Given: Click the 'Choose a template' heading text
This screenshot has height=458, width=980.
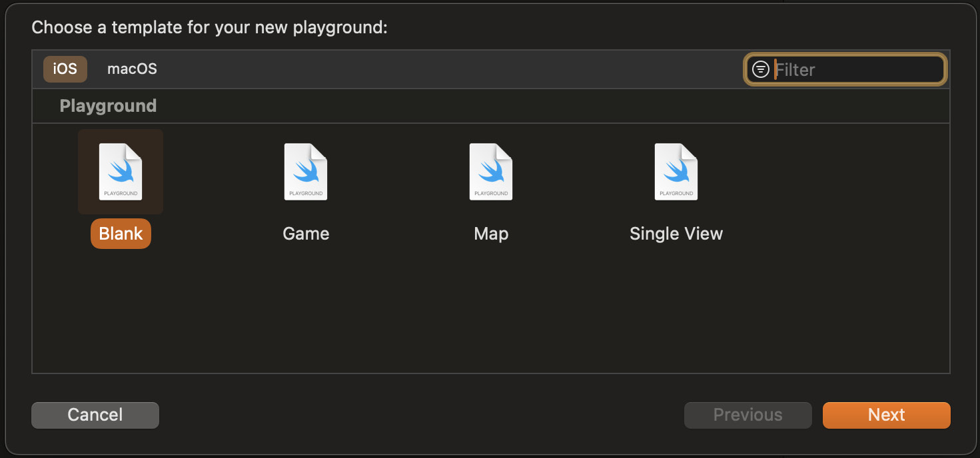Looking at the screenshot, I should click(209, 28).
